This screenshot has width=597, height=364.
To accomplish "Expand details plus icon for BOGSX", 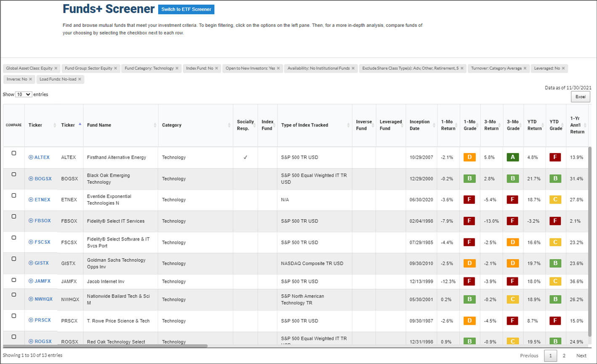I will 31,179.
